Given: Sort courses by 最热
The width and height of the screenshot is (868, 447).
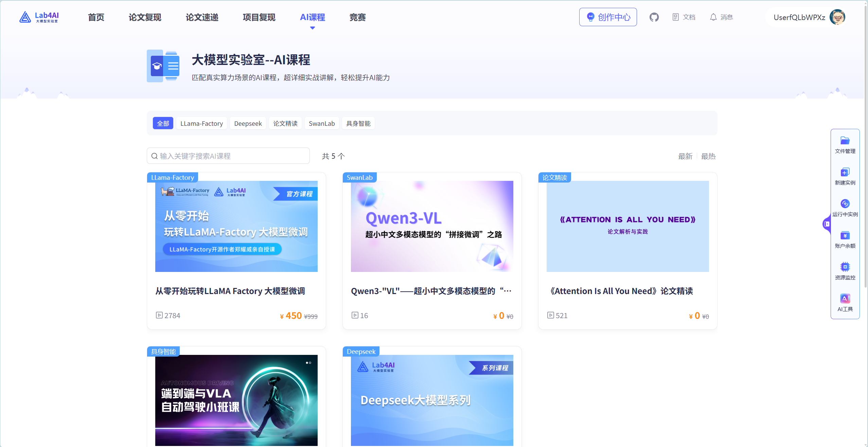Looking at the screenshot, I should pyautogui.click(x=708, y=156).
